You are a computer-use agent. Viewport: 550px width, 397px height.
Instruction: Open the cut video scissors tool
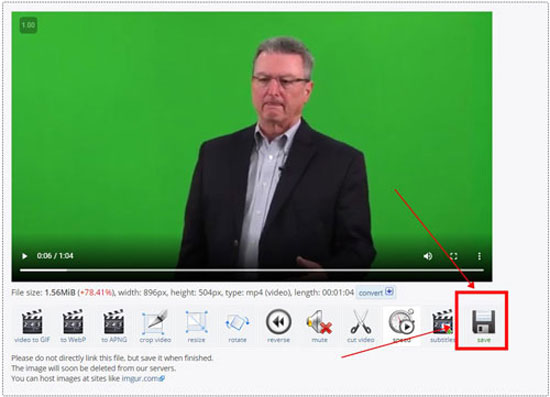click(361, 325)
